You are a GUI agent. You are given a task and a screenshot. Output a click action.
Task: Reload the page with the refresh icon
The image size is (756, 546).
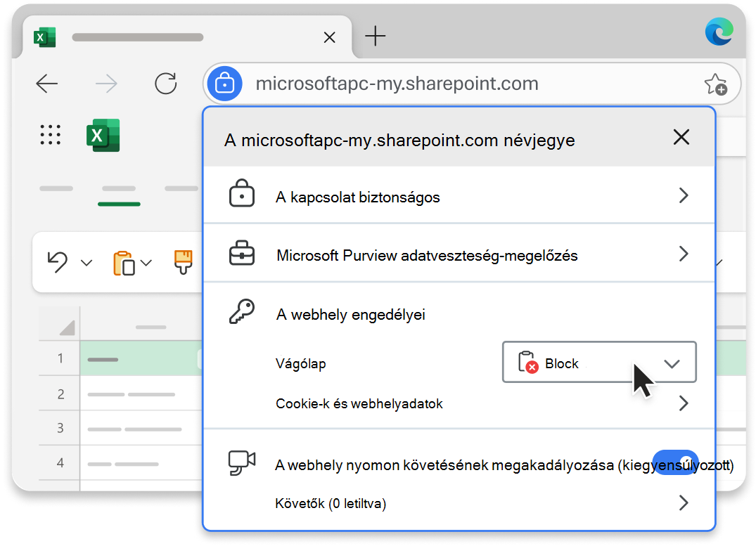[x=165, y=84]
